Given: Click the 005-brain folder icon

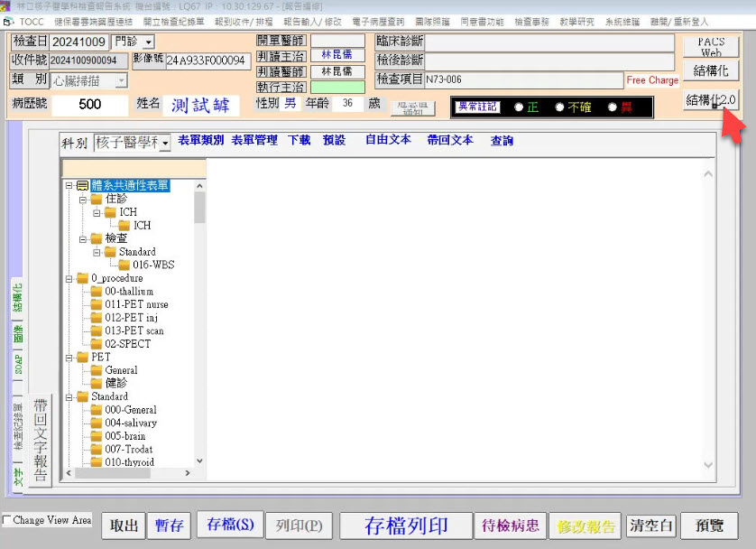Looking at the screenshot, I should tap(97, 436).
